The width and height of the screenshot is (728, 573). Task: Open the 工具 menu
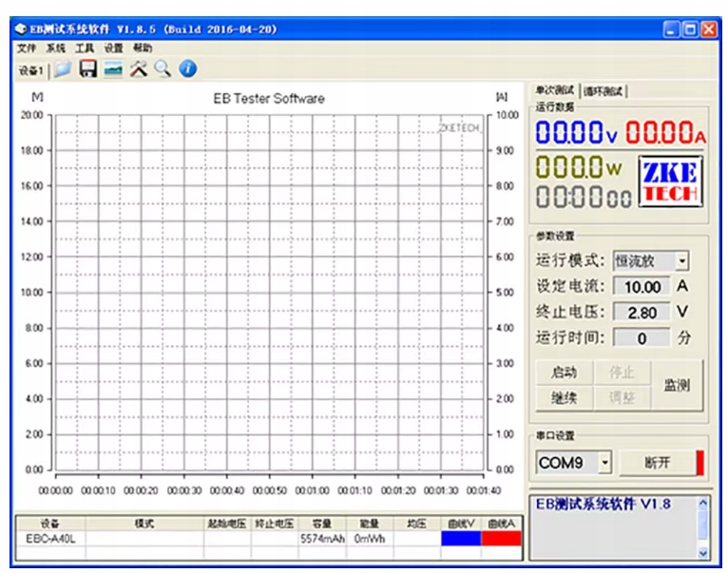(85, 48)
